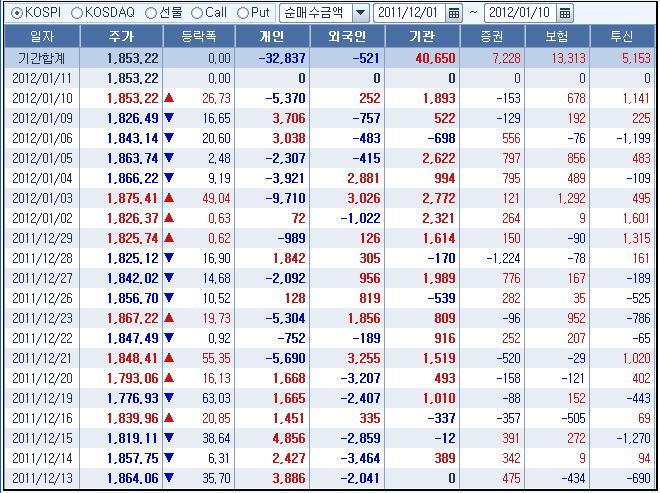Click the 증권 column header
The width and height of the screenshot is (660, 493).
[x=492, y=36]
